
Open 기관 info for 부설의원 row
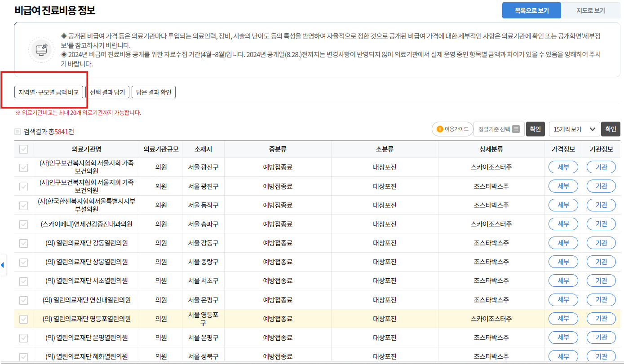[x=601, y=205]
